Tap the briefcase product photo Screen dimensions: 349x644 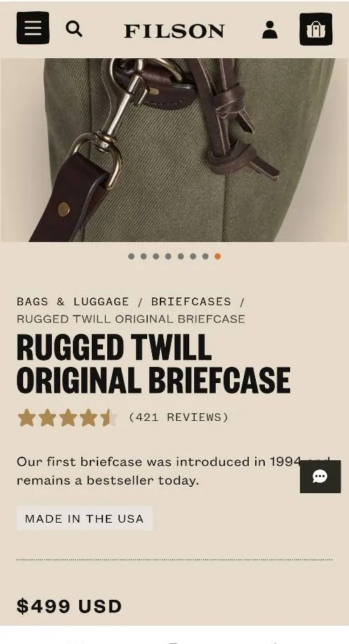tap(174, 150)
